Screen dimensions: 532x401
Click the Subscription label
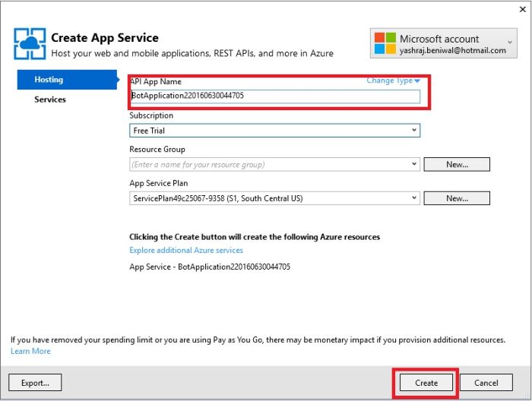coord(151,115)
